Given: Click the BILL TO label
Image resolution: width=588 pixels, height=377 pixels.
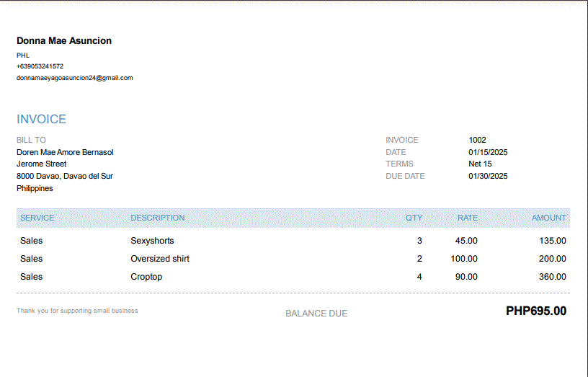Looking at the screenshot, I should (x=31, y=140).
